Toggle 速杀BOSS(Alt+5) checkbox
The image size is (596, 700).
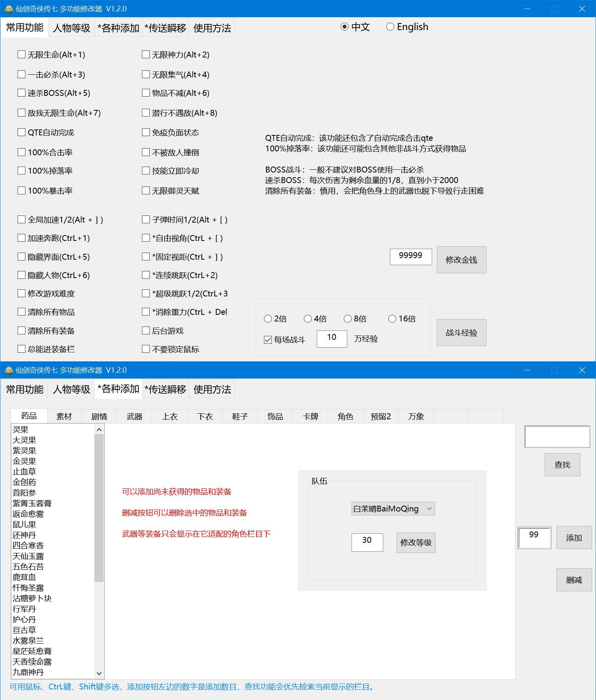[22, 93]
